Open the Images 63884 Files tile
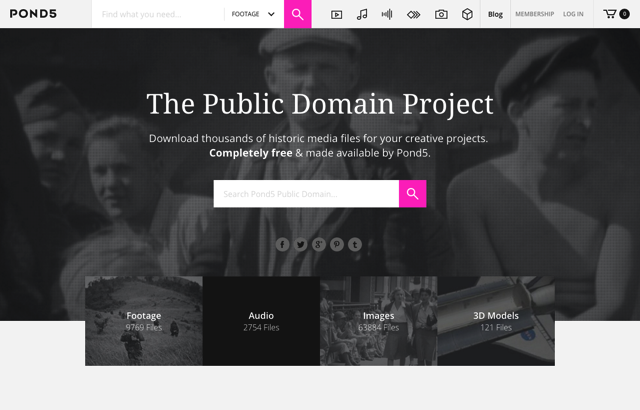The image size is (640, 410). point(379,321)
